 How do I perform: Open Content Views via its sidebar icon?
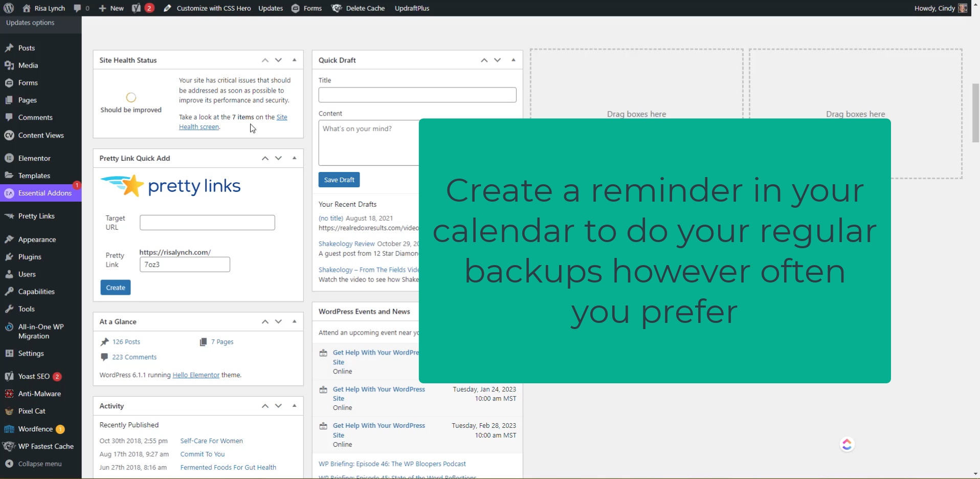point(9,135)
